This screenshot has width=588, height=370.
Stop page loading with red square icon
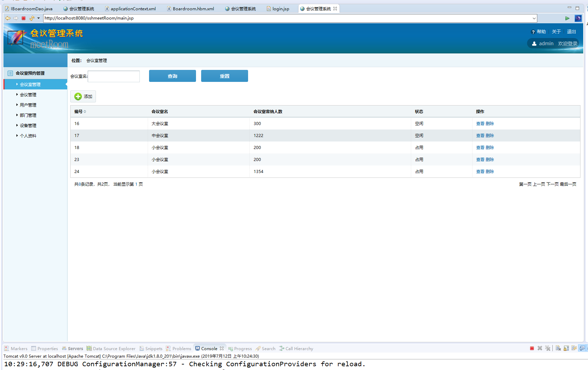[x=24, y=18]
